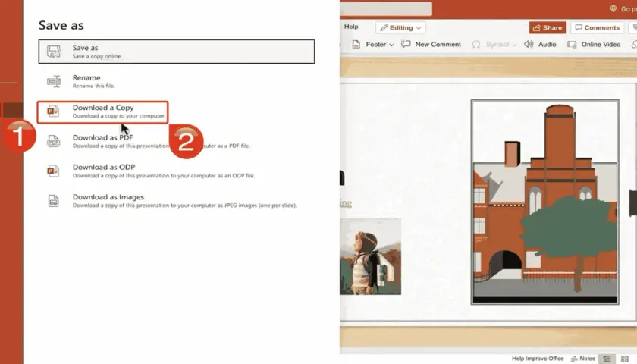Click the Rename file icon
The height and width of the screenshot is (364, 637).
[x=54, y=81]
